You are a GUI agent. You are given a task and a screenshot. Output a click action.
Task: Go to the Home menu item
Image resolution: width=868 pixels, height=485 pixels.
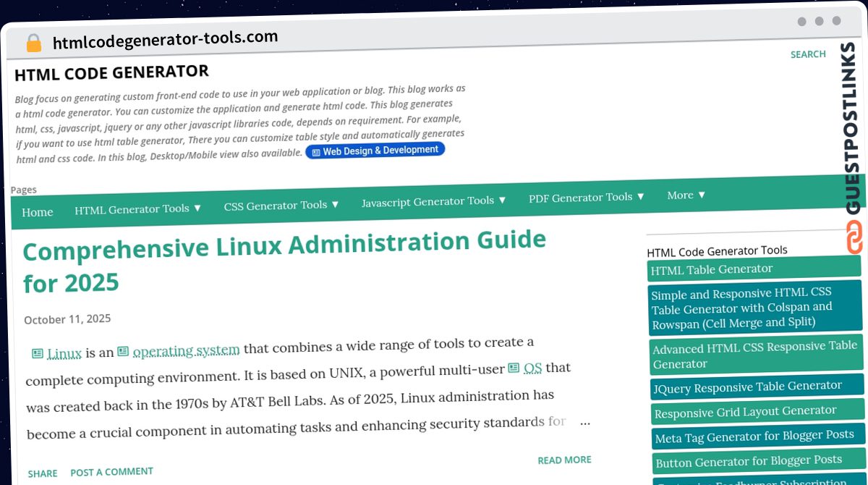pyautogui.click(x=38, y=212)
